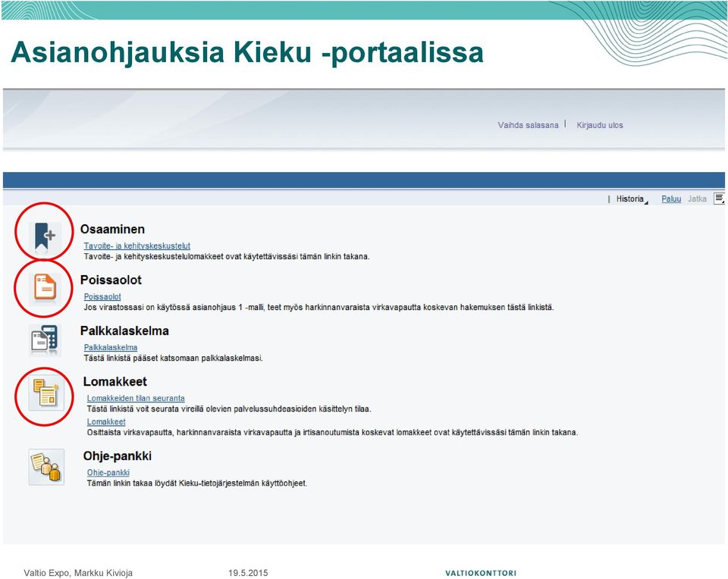Viewport: 728px width, 579px height.
Task: Open the Palkkalaskelma underlined link
Action: pos(111,347)
